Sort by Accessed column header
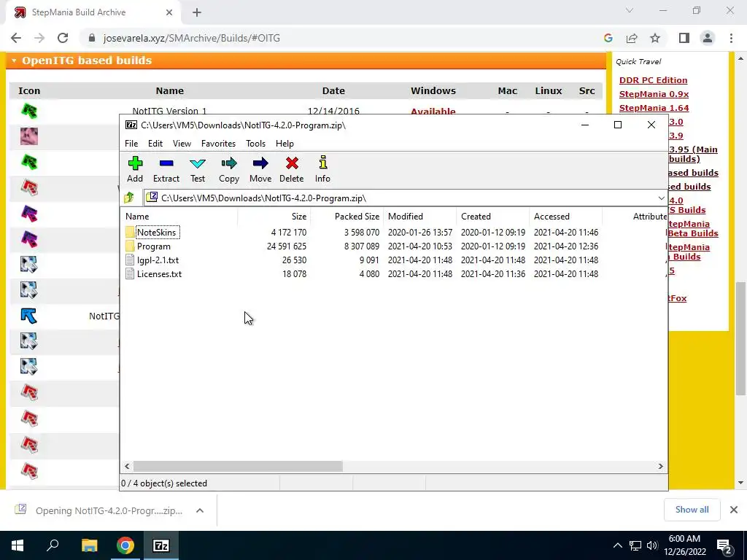747x560 pixels. pyautogui.click(x=565, y=216)
